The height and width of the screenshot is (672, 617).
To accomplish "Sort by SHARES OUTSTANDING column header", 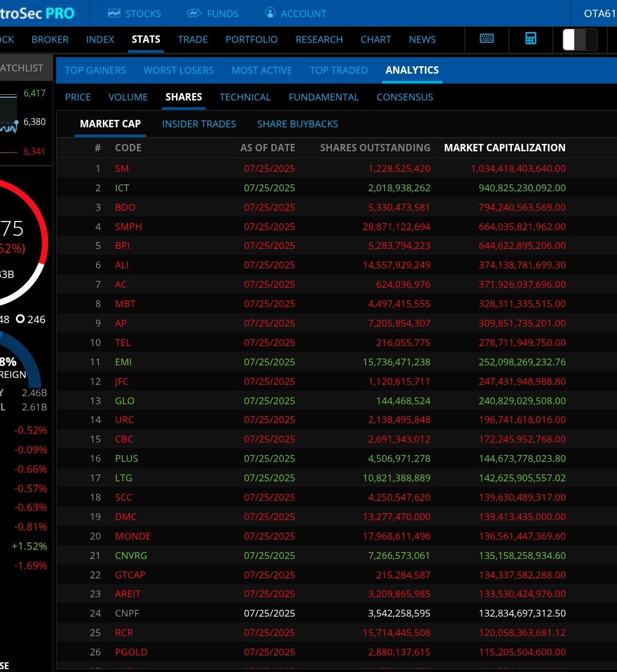I will pos(375,148).
